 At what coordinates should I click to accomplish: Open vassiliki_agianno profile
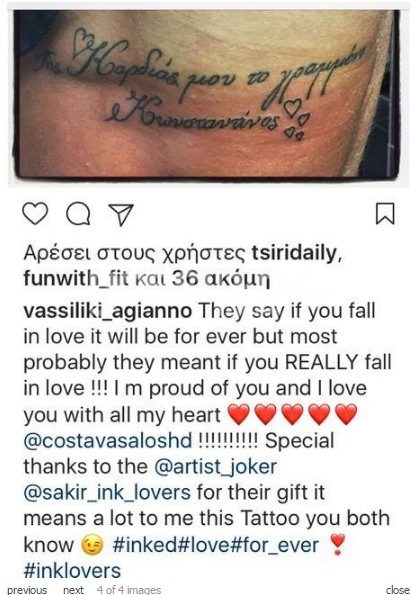(x=108, y=311)
